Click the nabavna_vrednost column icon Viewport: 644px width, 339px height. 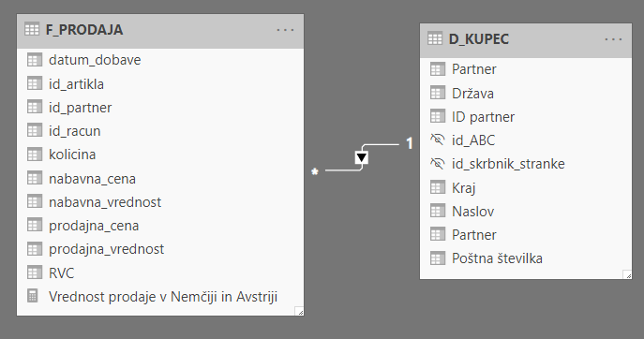(x=35, y=201)
